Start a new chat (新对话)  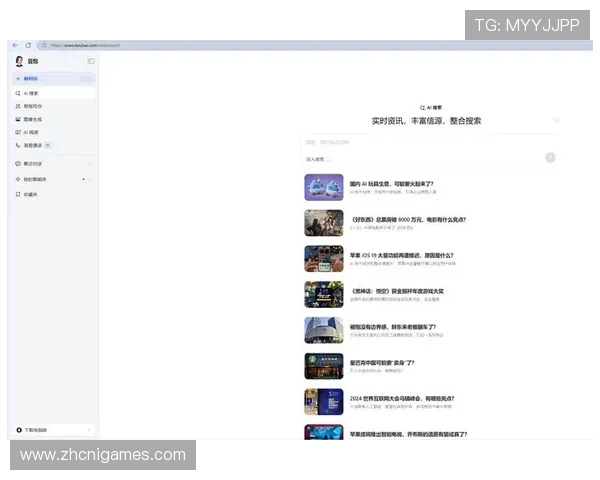(30, 78)
